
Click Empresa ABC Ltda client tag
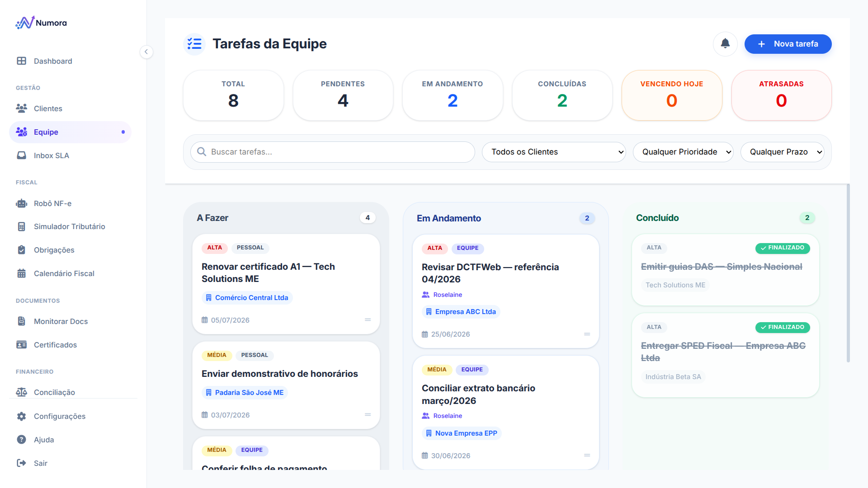pyautogui.click(x=461, y=312)
